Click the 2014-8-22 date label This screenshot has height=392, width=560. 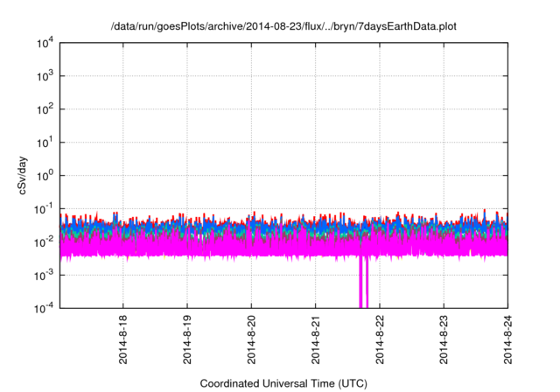click(x=380, y=339)
